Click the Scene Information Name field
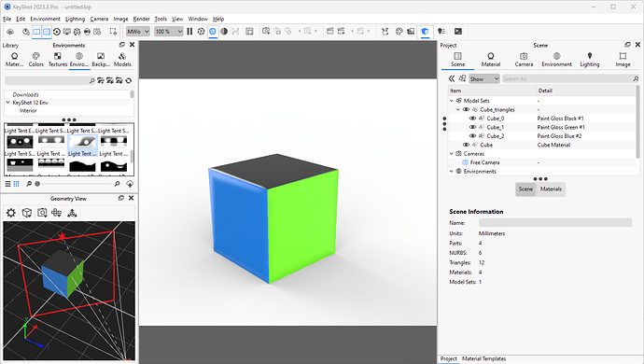 [x=555, y=223]
